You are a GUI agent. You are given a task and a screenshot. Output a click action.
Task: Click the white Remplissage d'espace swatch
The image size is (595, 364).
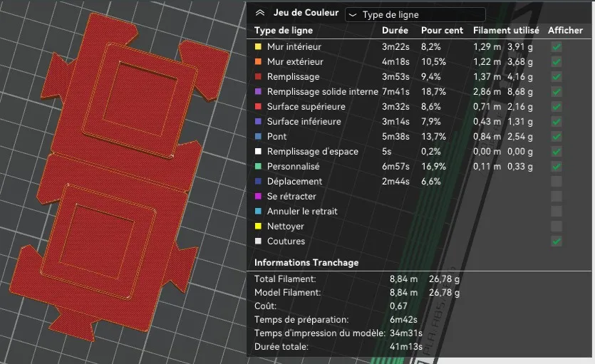(258, 151)
